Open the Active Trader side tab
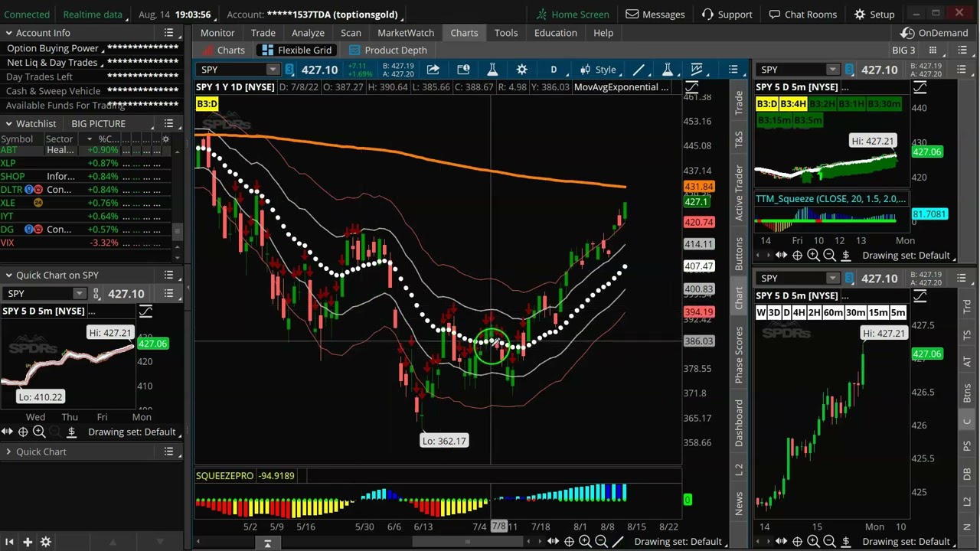Screen dimensions: 980x551 pyautogui.click(x=739, y=194)
